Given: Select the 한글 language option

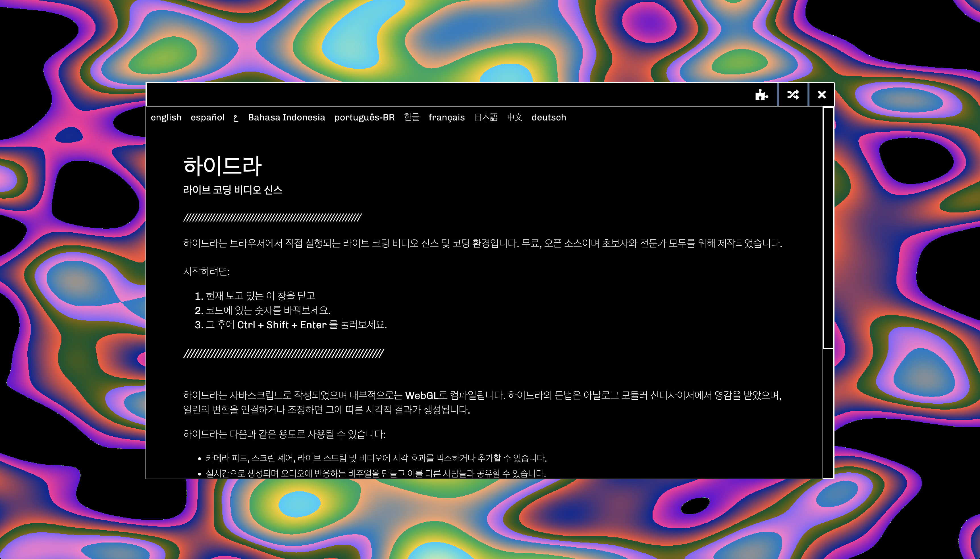Looking at the screenshot, I should point(412,117).
